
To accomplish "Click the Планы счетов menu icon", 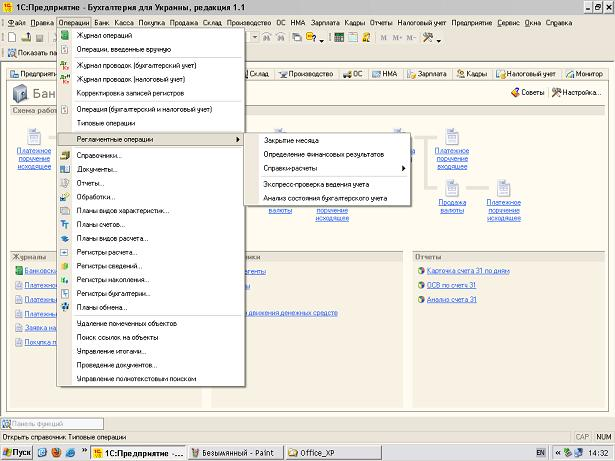I will tap(65, 224).
